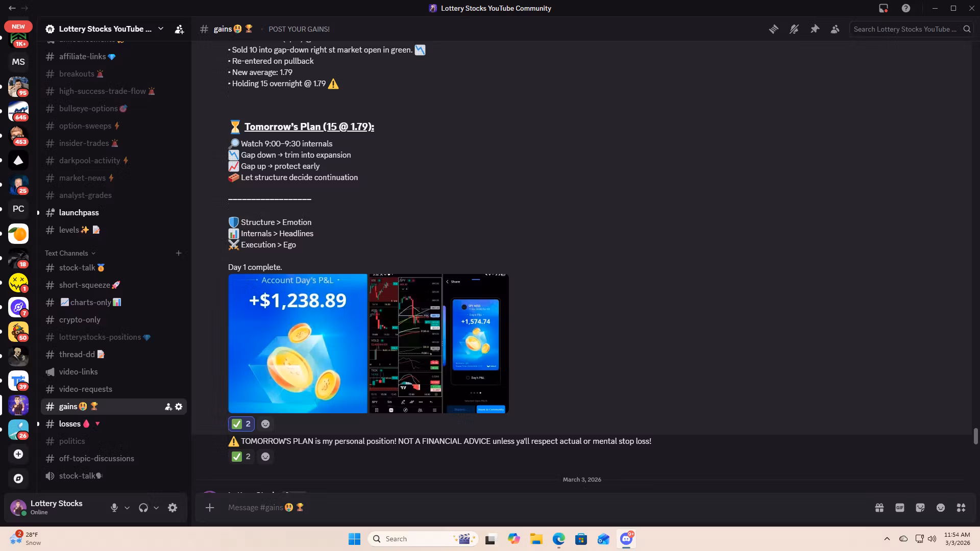980x551 pixels.
Task: Open the stock-talk text channel
Action: pos(113,268)
